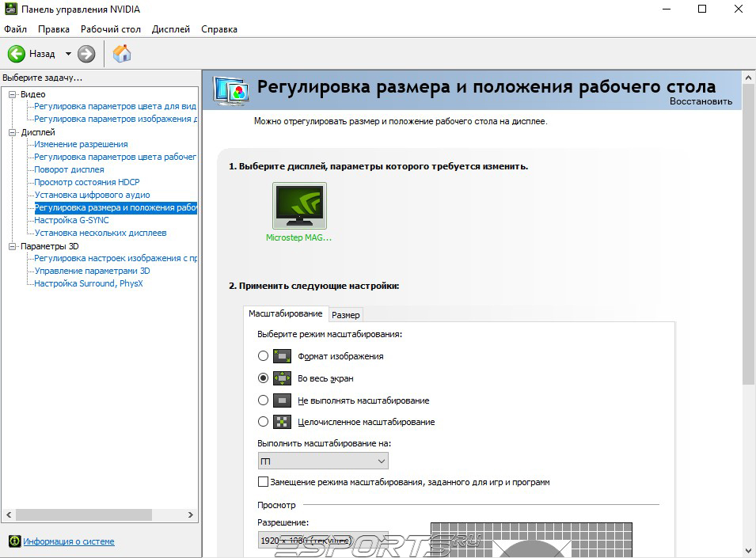This screenshot has height=558, width=756.
Task: Switch to the 'Размер' tab
Action: 346,315
